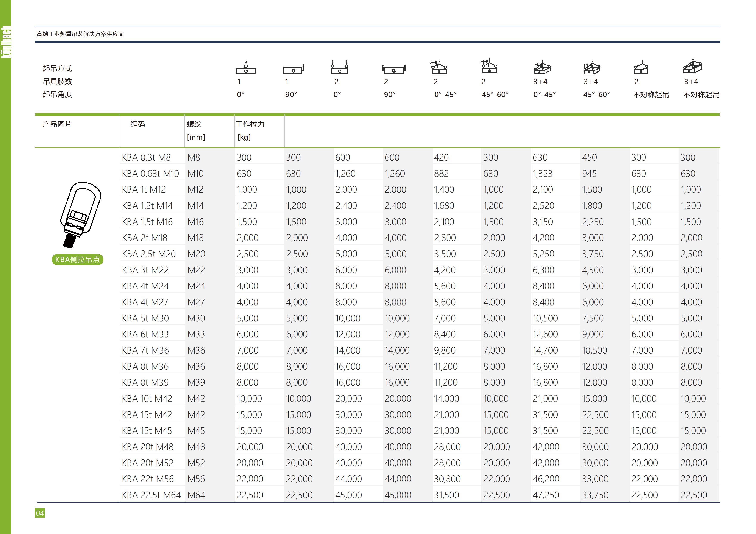Click the 33,750 value in M64 row
The width and height of the screenshot is (756, 534).
pos(595,495)
